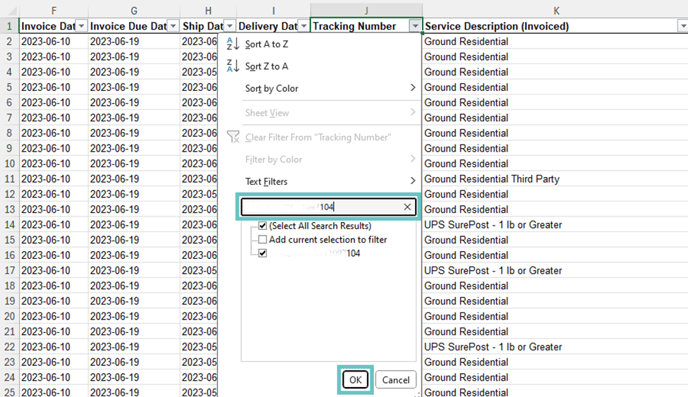Select column J header
This screenshot has height=397, width=688.
(366, 11)
